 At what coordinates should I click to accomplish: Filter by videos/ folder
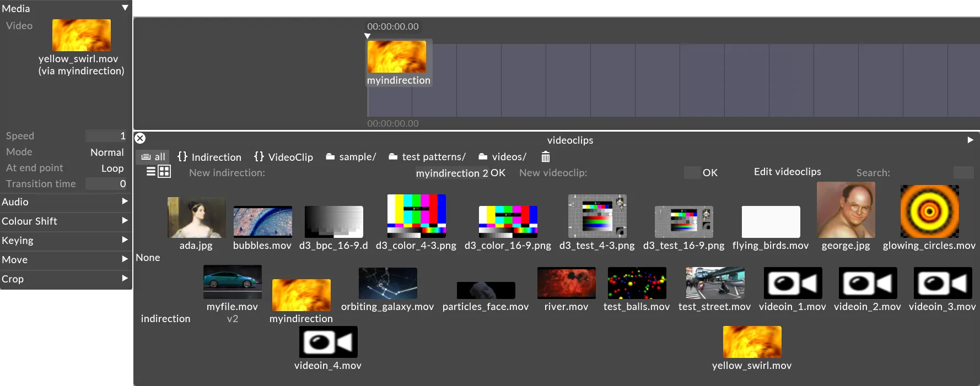click(x=502, y=157)
